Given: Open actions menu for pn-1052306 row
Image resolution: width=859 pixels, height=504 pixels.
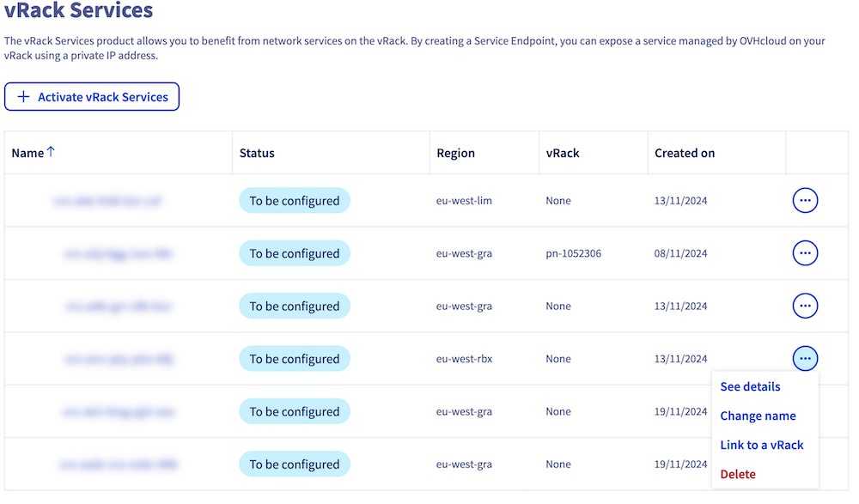Looking at the screenshot, I should (x=804, y=253).
